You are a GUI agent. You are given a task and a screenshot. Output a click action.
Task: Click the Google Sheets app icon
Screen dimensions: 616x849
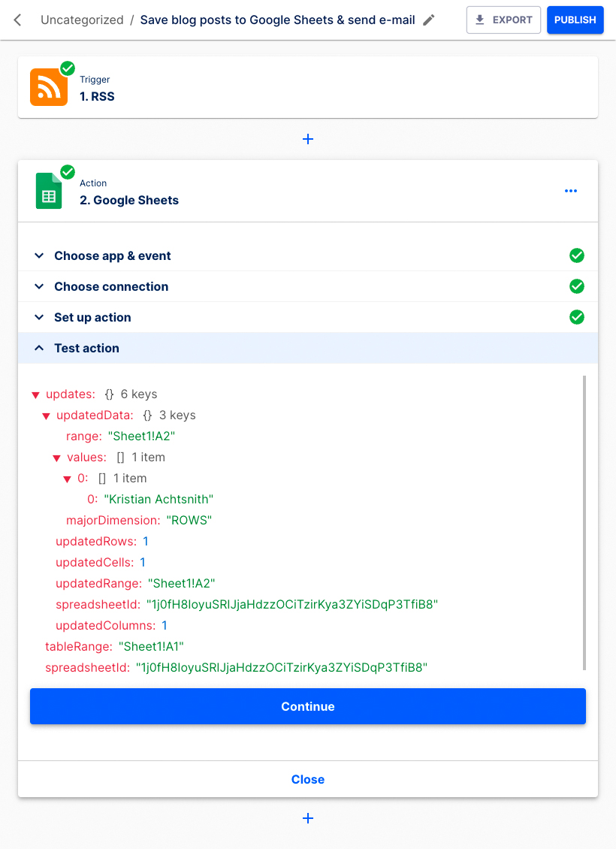(48, 190)
